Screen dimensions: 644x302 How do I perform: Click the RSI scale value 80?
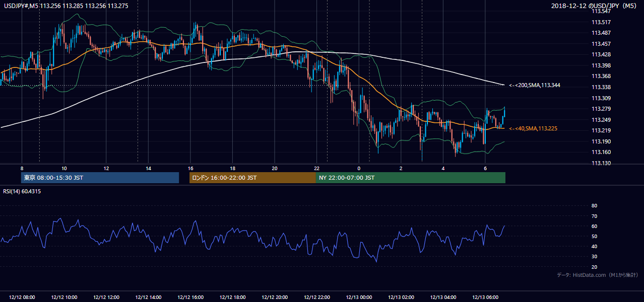click(x=594, y=206)
